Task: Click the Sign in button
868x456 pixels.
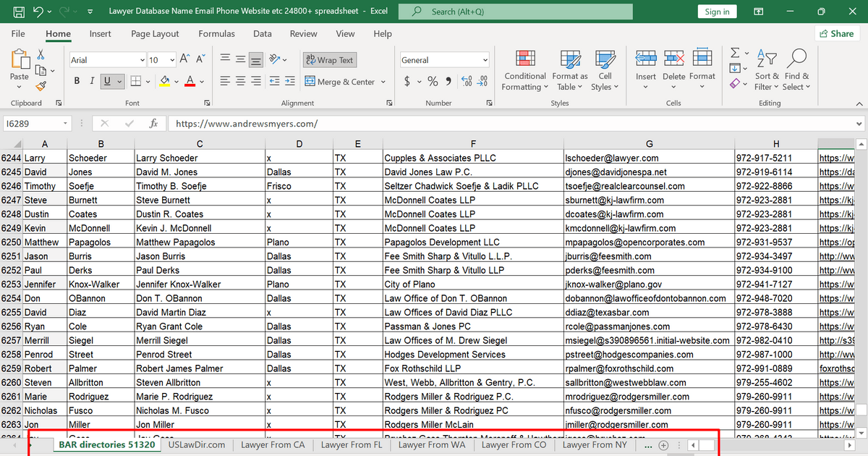Action: tap(717, 12)
